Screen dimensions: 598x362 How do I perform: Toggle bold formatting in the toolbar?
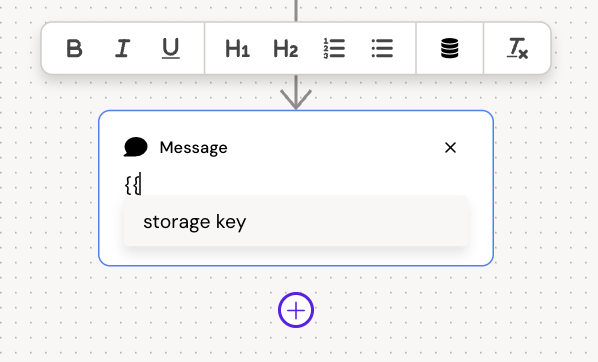click(x=74, y=48)
